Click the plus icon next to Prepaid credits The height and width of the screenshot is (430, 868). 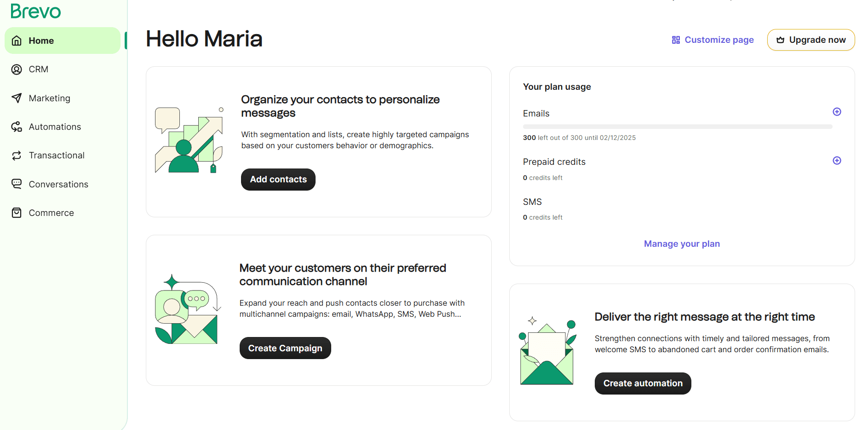(x=837, y=161)
